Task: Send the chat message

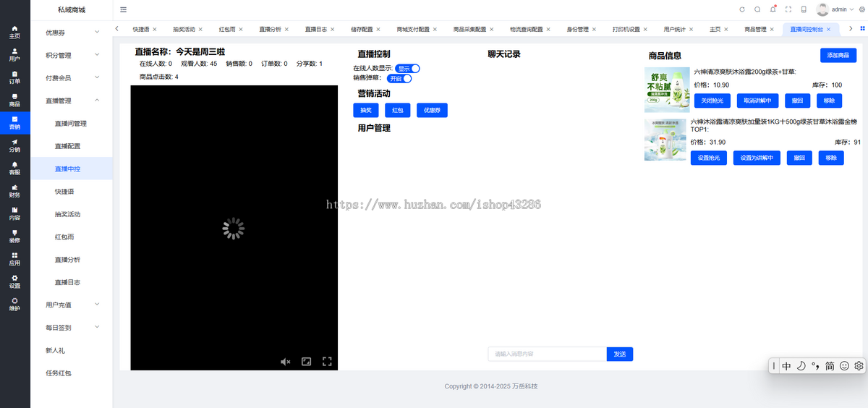Action: pyautogui.click(x=620, y=354)
